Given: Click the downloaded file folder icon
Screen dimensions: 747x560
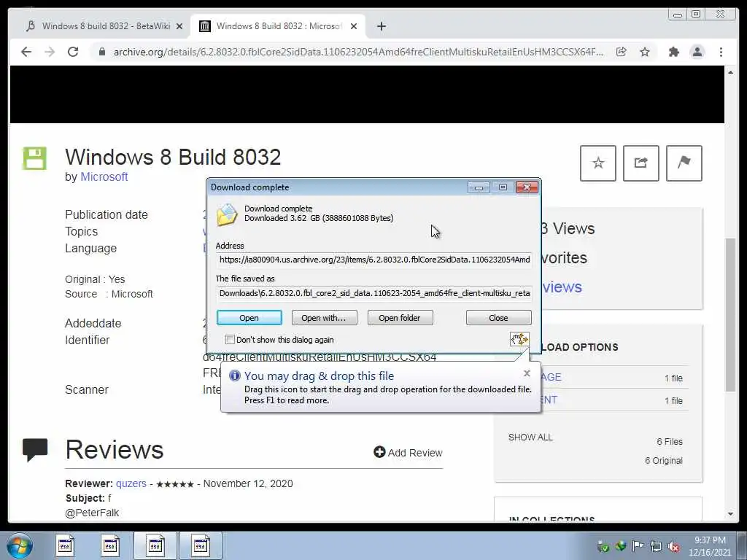Looking at the screenshot, I should pos(227,215).
